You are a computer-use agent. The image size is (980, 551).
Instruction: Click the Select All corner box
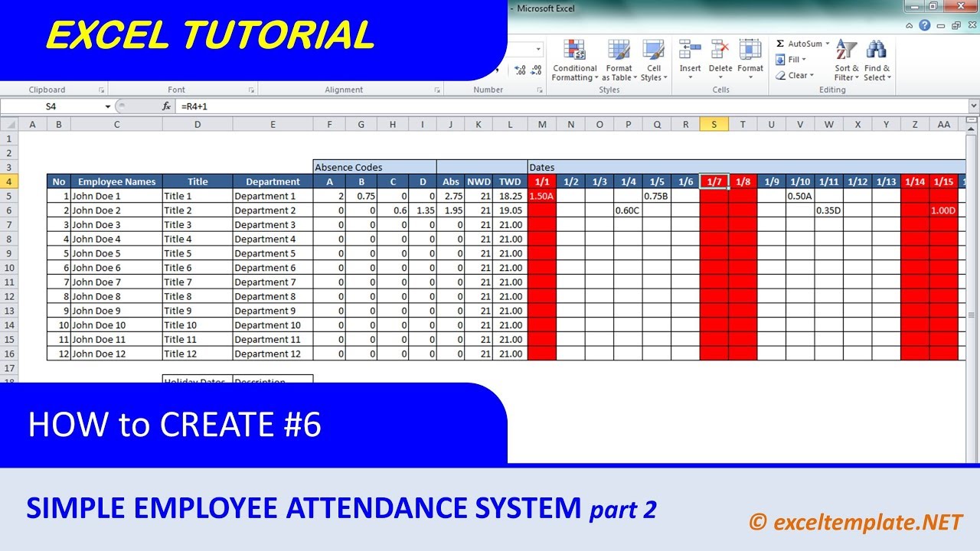pyautogui.click(x=9, y=124)
